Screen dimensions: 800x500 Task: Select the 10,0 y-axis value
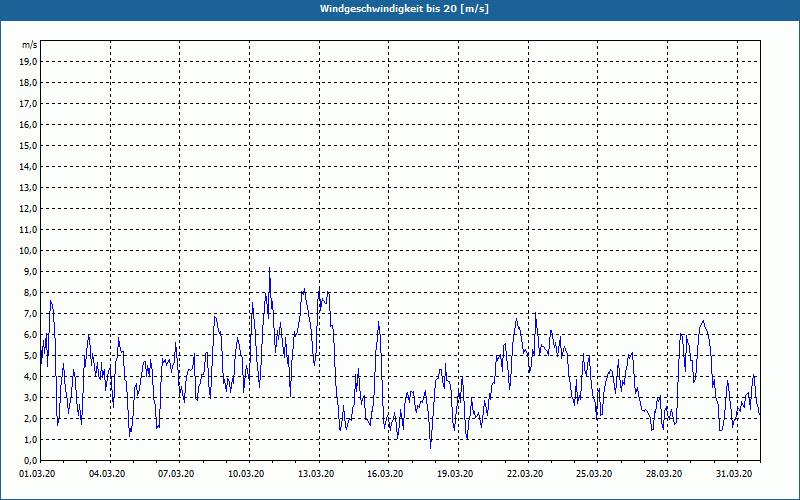click(28, 251)
